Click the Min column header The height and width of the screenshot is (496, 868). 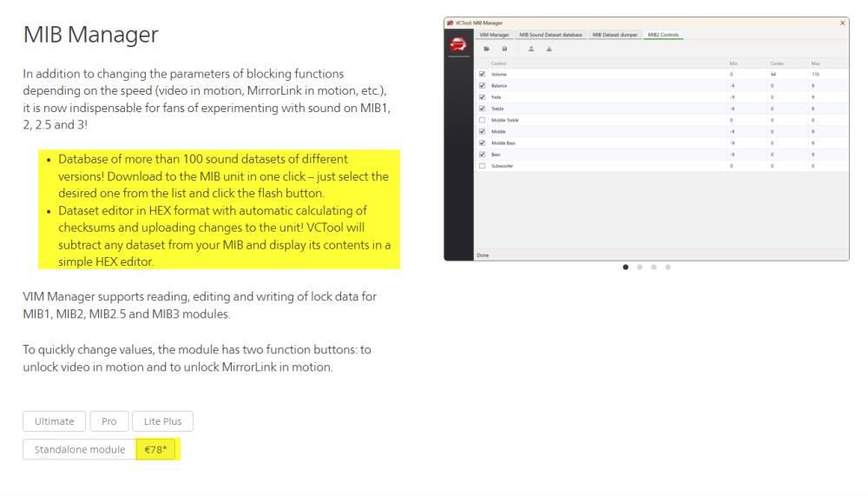click(733, 63)
